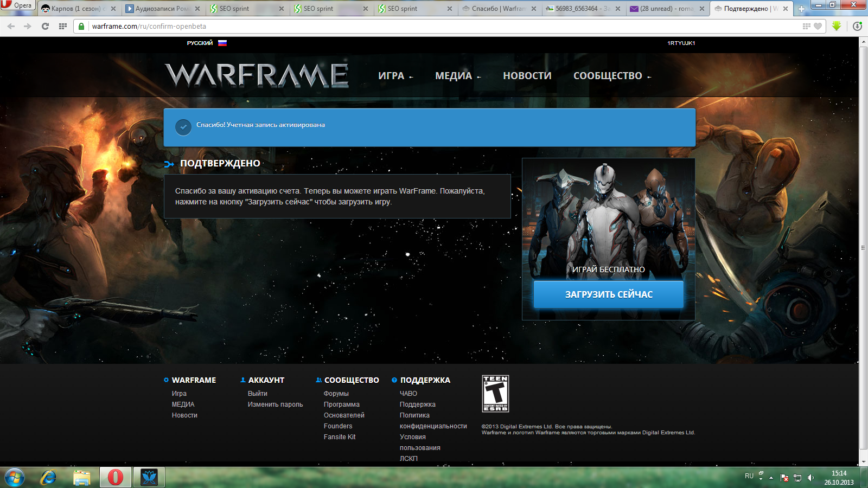Open the Windows Start button

tap(14, 478)
